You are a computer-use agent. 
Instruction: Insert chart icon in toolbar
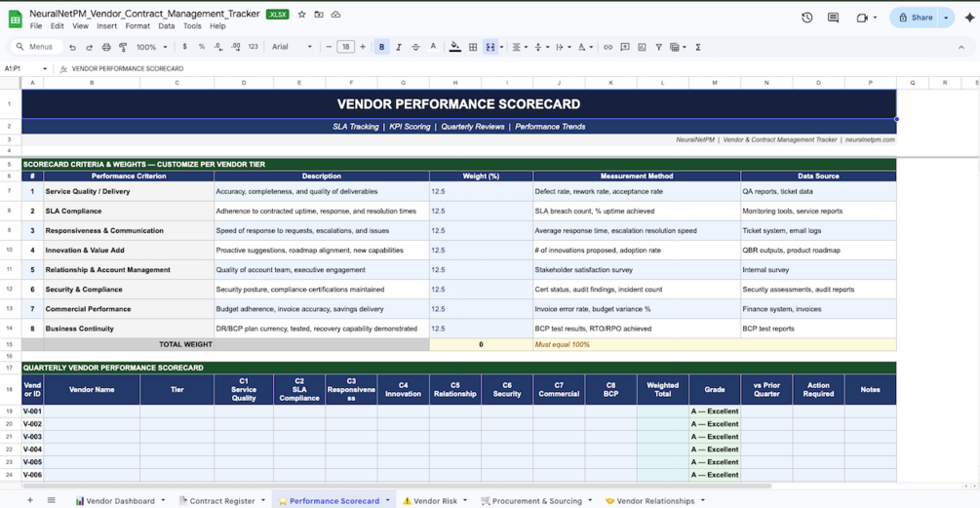[x=642, y=47]
